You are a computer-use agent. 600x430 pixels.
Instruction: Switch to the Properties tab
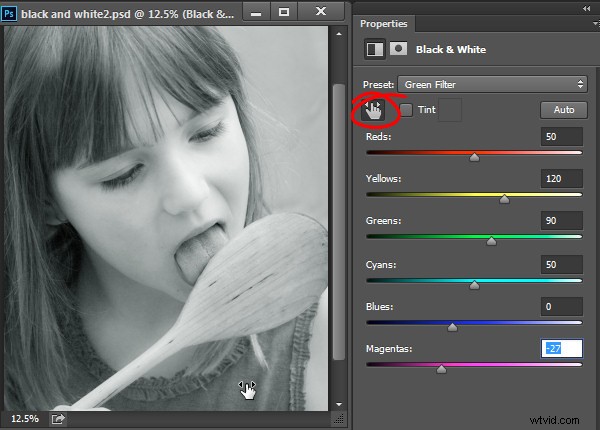point(383,24)
